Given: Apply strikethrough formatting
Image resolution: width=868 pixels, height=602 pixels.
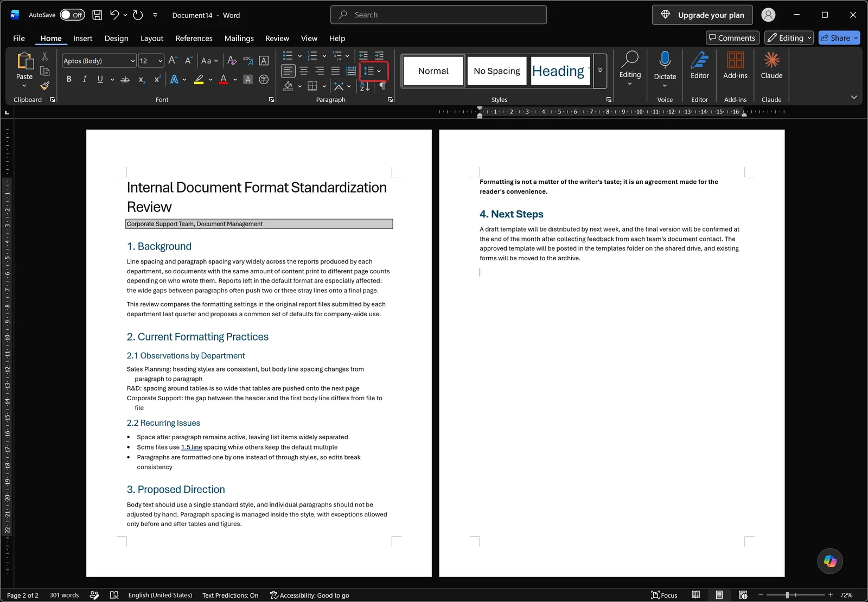Looking at the screenshot, I should [x=125, y=79].
